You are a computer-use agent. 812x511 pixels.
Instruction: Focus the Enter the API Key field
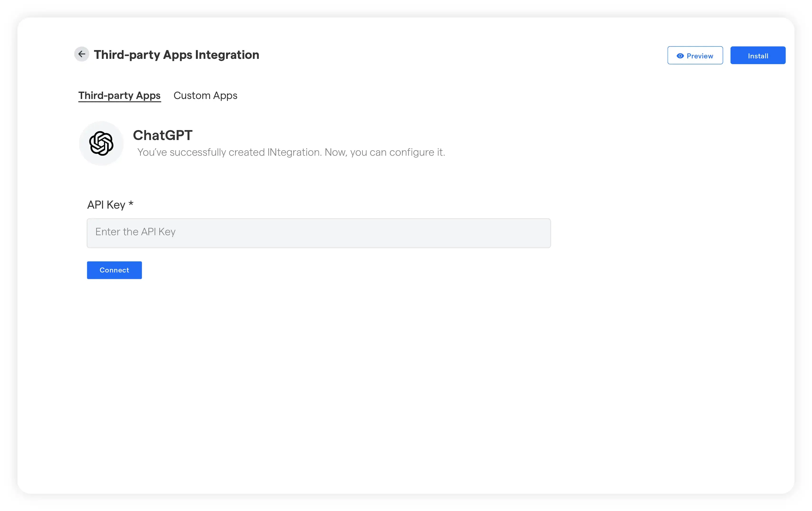coord(319,233)
